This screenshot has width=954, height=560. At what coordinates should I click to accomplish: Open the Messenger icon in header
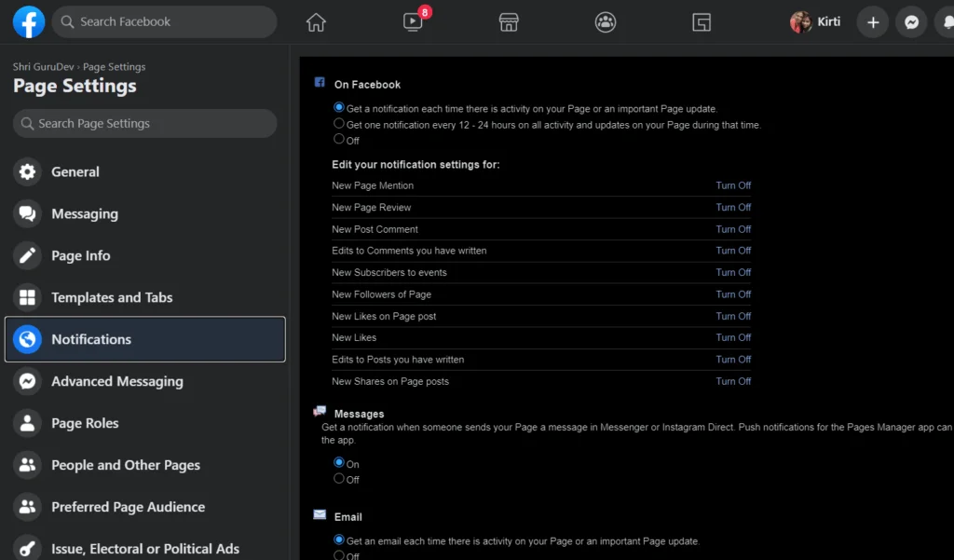(x=910, y=22)
